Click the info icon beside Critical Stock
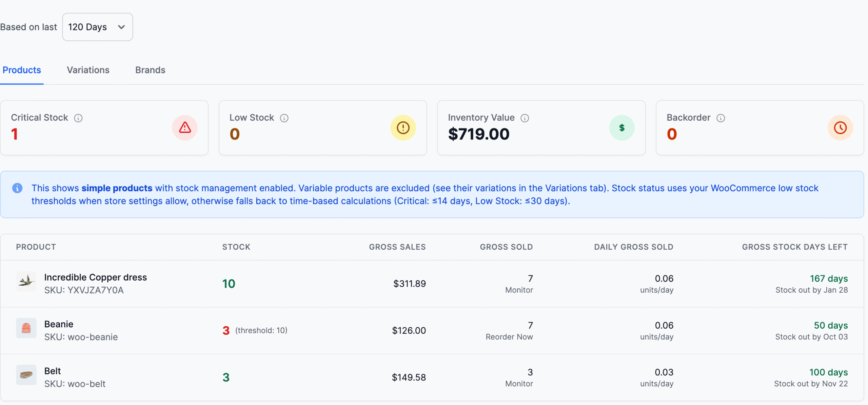This screenshot has height=405, width=868. (78, 118)
